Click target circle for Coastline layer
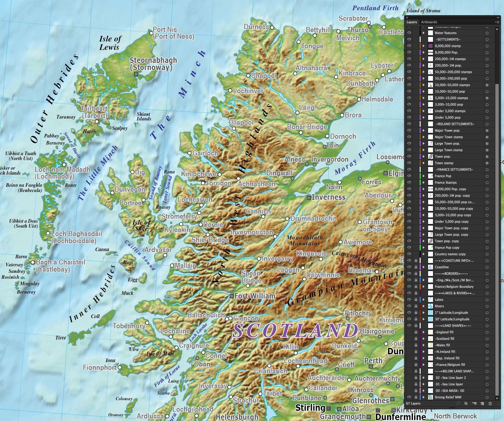This screenshot has height=421, width=504. point(487,267)
